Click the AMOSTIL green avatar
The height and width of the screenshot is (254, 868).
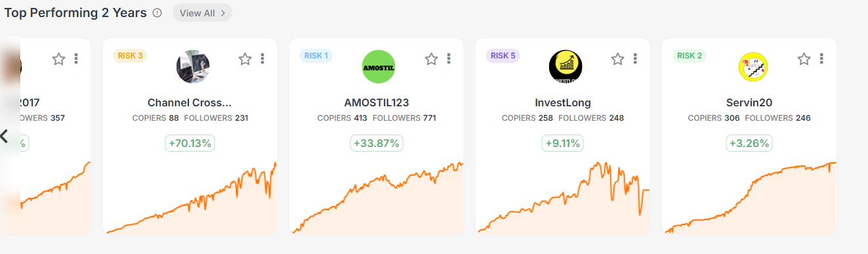379,66
